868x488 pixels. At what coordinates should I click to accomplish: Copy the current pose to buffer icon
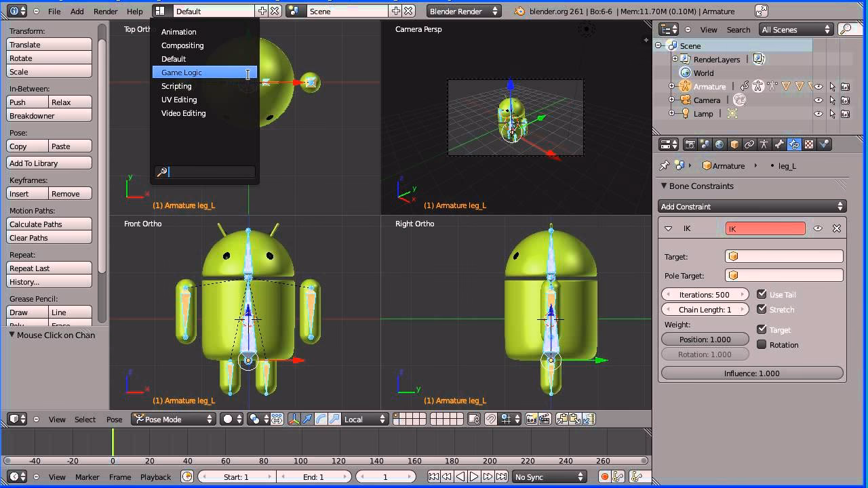click(x=562, y=419)
